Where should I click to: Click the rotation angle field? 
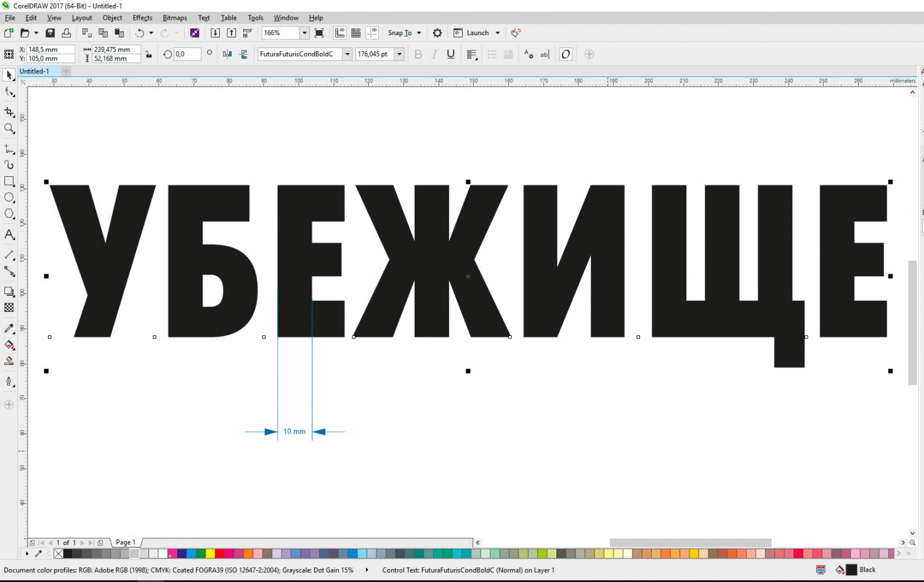click(187, 54)
